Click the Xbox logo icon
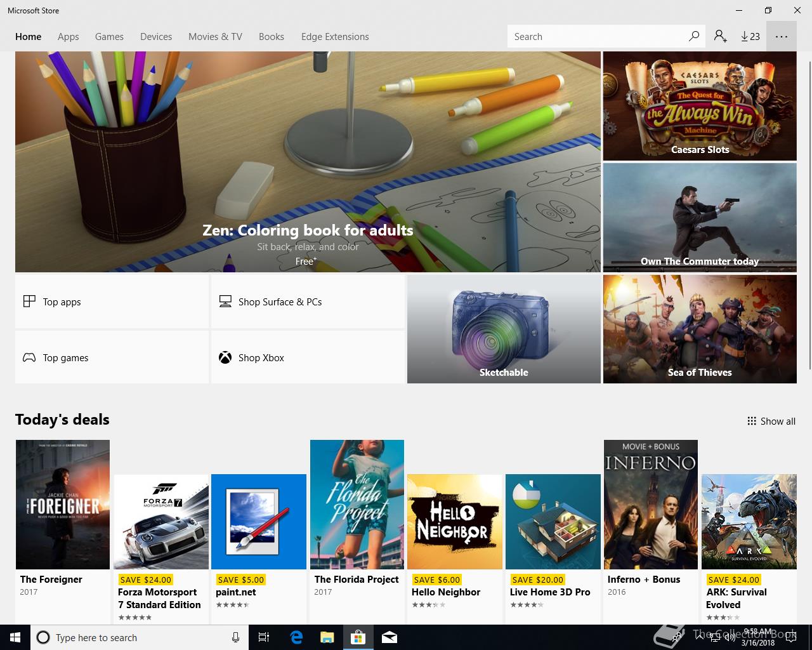 click(x=225, y=357)
